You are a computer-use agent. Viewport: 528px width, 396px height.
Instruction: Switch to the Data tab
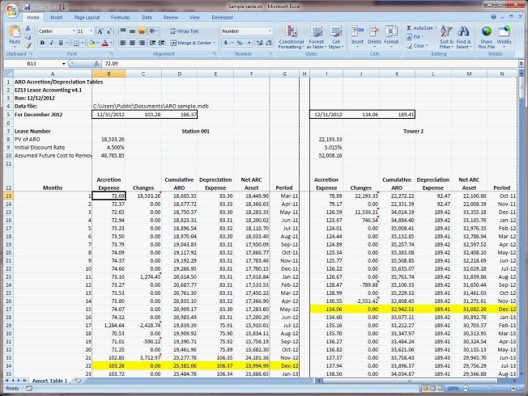click(x=147, y=18)
